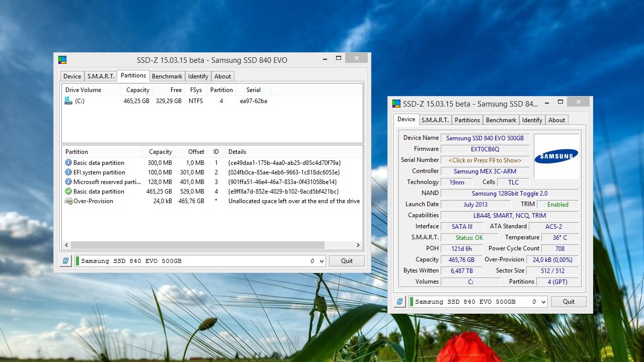Click Unallocated space left over description text
This screenshot has width=644, height=362.
294,201
